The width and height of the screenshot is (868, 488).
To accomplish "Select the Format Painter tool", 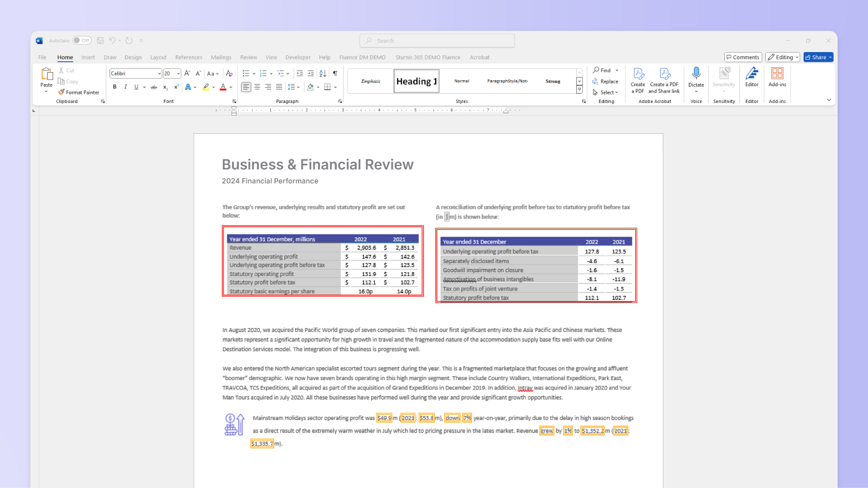I will 79,92.
